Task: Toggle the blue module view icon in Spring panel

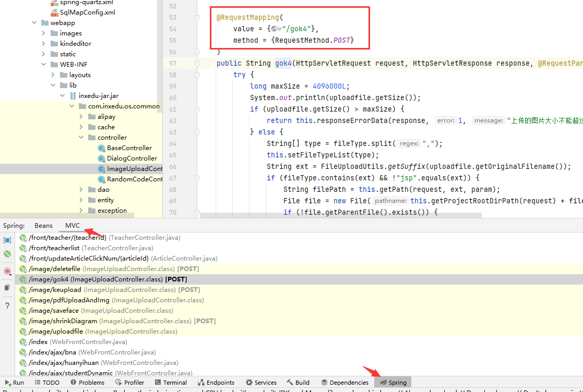Action: coord(7,240)
